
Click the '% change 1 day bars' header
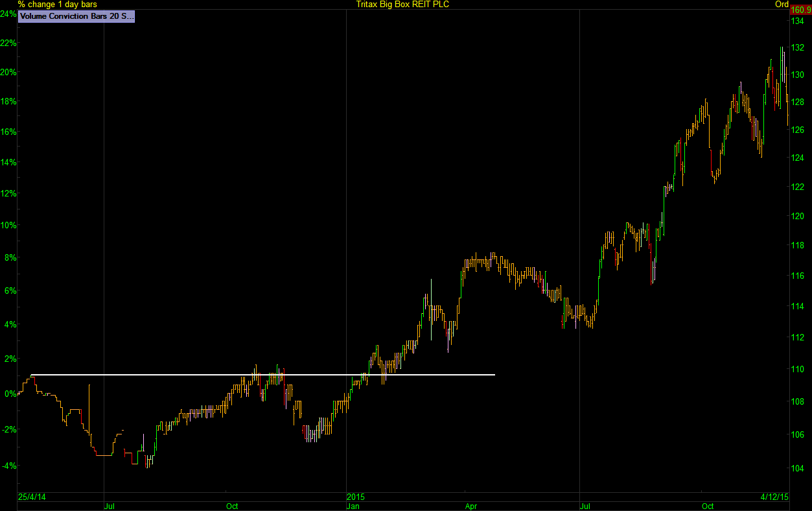(58, 5)
